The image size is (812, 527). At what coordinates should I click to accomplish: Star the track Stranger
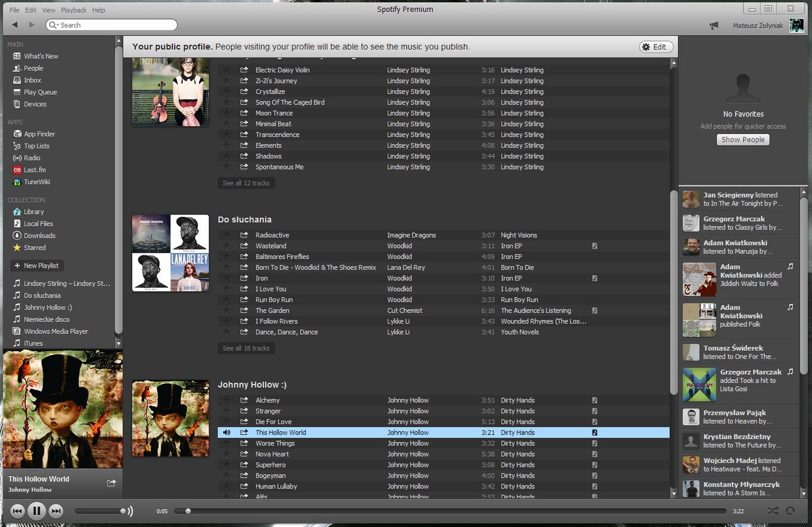coord(226,411)
